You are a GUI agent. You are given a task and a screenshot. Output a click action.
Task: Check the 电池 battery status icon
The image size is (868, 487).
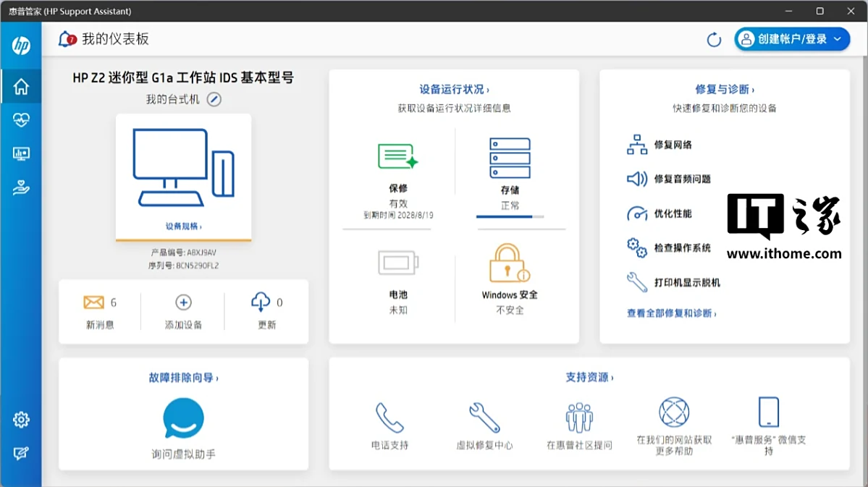[399, 262]
